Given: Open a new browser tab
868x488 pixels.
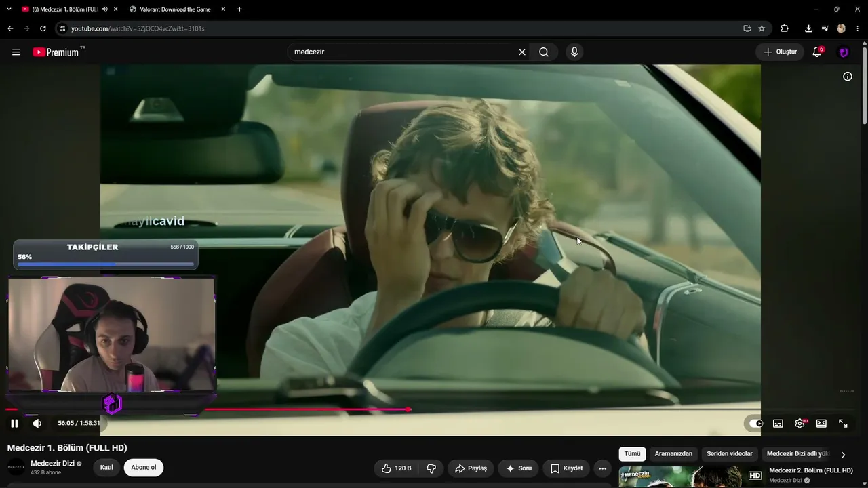Looking at the screenshot, I should coord(239,9).
